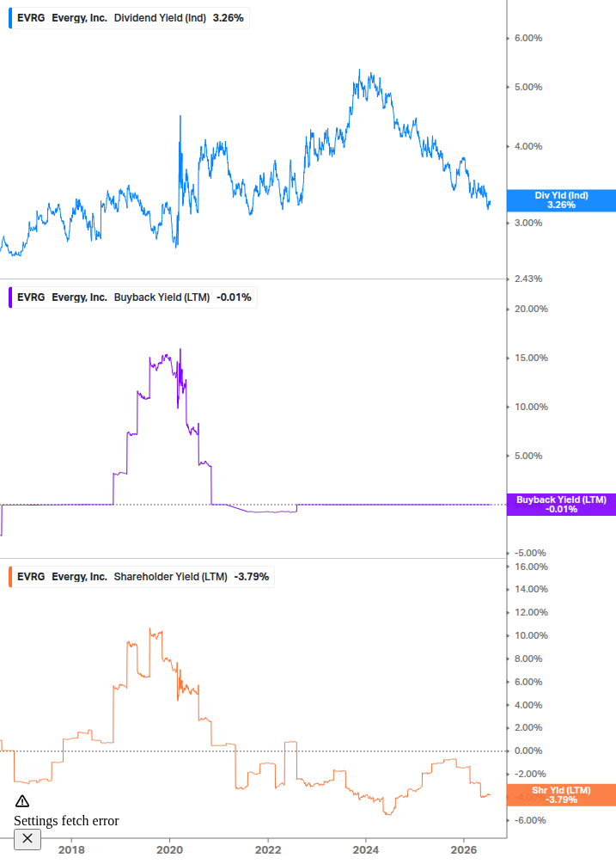Click the 20.00% tick on buyback yield axis
This screenshot has height=864, width=616.
click(x=531, y=309)
